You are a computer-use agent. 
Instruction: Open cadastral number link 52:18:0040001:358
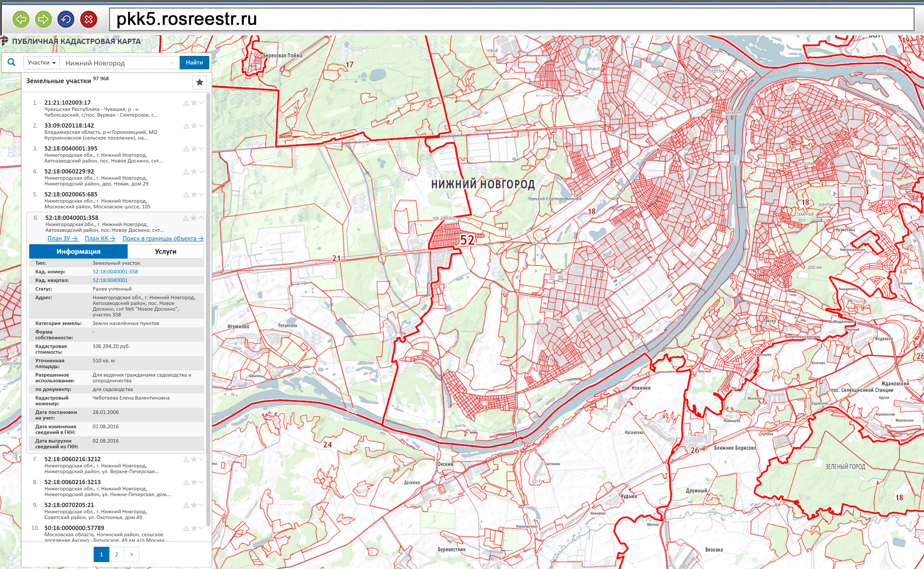tap(115, 272)
